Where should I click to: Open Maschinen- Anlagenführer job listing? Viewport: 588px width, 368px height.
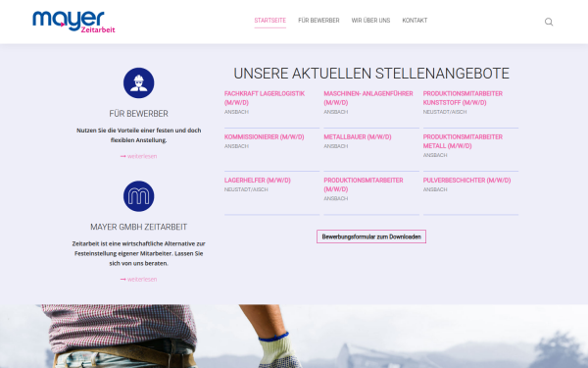[x=368, y=98]
